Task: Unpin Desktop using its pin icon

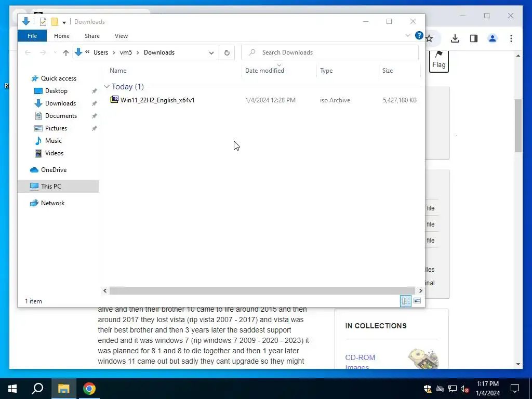Action: coord(95,91)
